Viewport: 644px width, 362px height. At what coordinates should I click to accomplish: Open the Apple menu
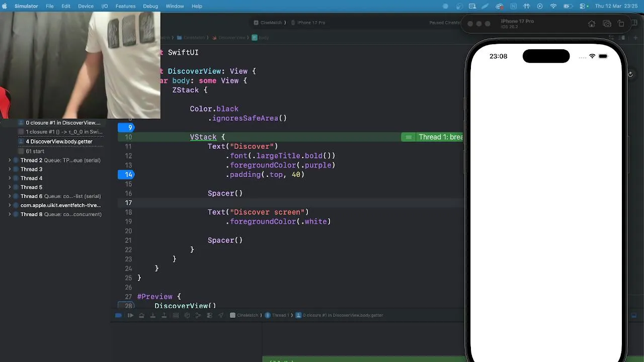pos(5,6)
